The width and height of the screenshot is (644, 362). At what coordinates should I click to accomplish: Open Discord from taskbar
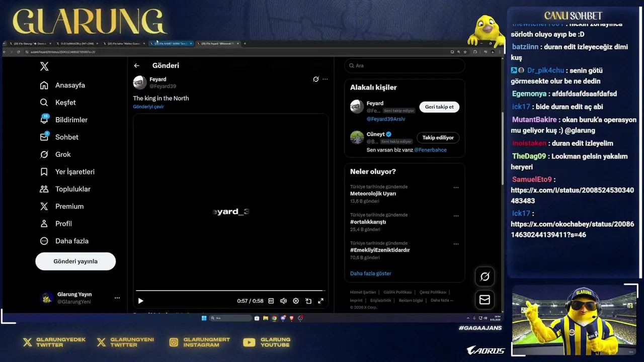click(x=283, y=318)
